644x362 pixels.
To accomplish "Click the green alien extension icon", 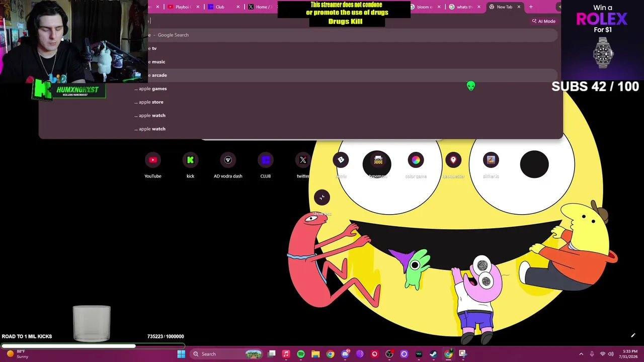I will (x=471, y=86).
